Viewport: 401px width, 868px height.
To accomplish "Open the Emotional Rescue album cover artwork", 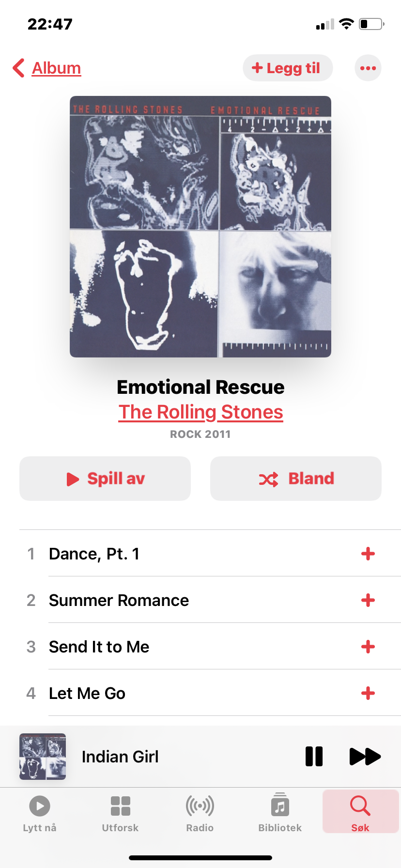I will pyautogui.click(x=200, y=227).
